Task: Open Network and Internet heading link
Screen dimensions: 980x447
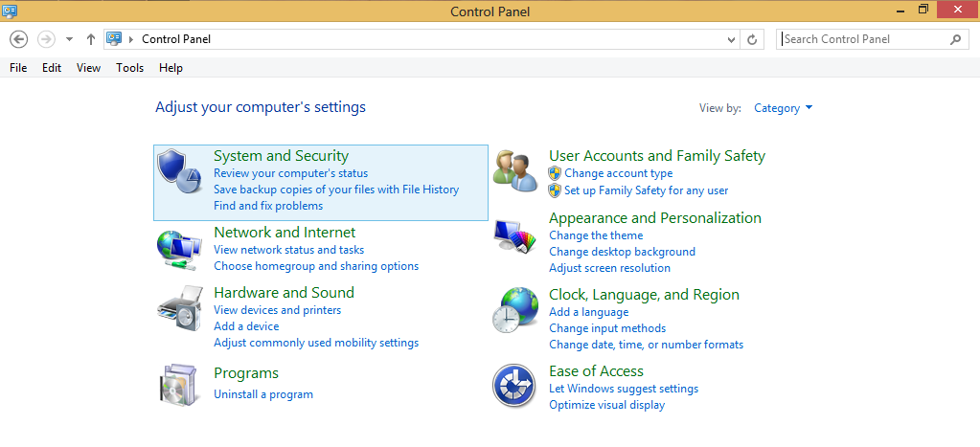Action: point(285,233)
